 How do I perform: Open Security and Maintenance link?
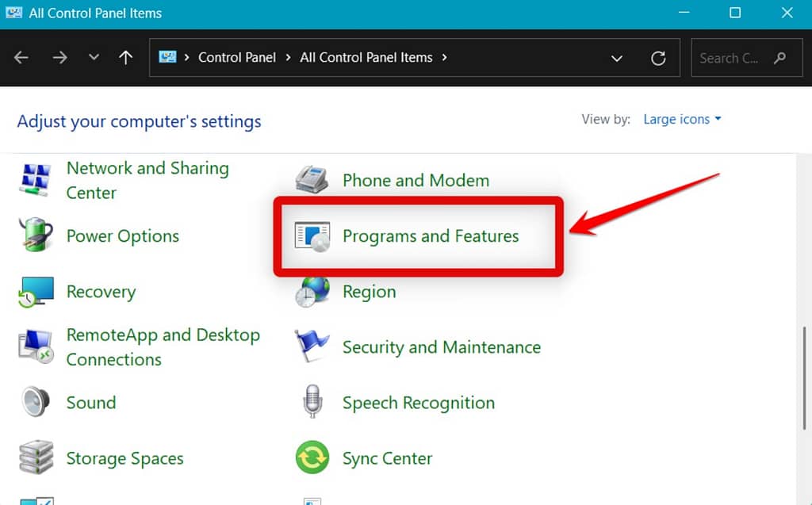pos(441,347)
